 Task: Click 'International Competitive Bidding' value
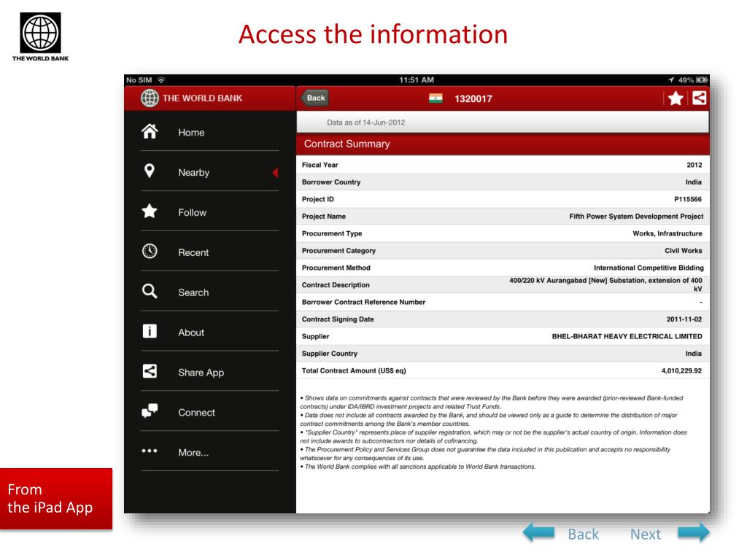(x=649, y=268)
